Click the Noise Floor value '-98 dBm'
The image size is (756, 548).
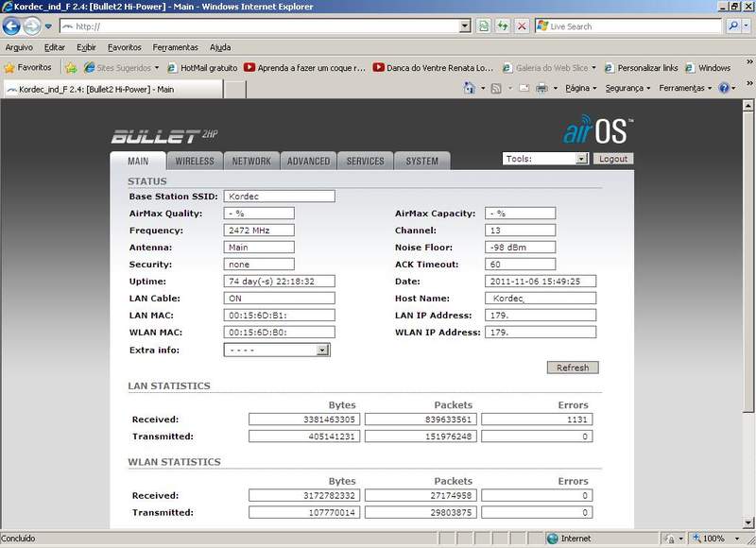coord(521,248)
